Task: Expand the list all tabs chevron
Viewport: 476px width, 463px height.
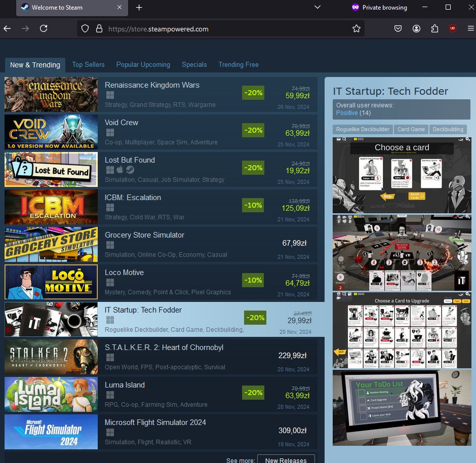Action: (317, 7)
